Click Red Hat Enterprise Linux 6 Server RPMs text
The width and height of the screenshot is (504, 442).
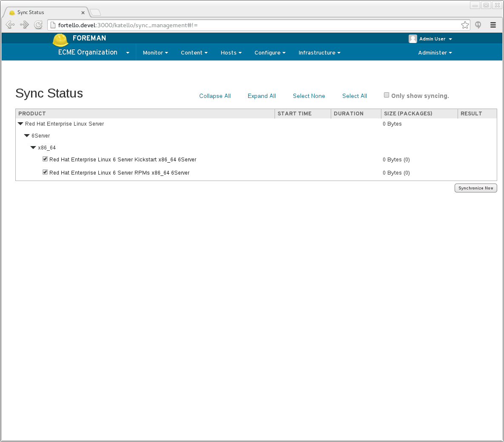click(120, 172)
